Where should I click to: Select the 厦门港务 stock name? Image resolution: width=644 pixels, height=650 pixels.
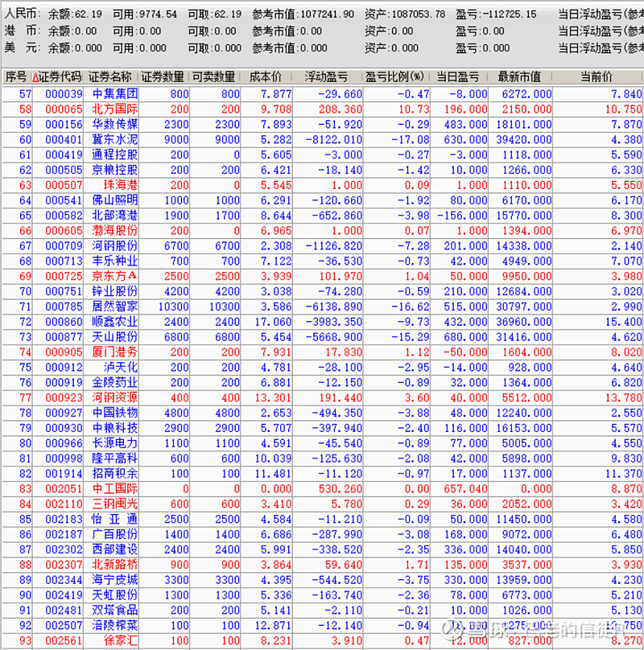point(115,352)
